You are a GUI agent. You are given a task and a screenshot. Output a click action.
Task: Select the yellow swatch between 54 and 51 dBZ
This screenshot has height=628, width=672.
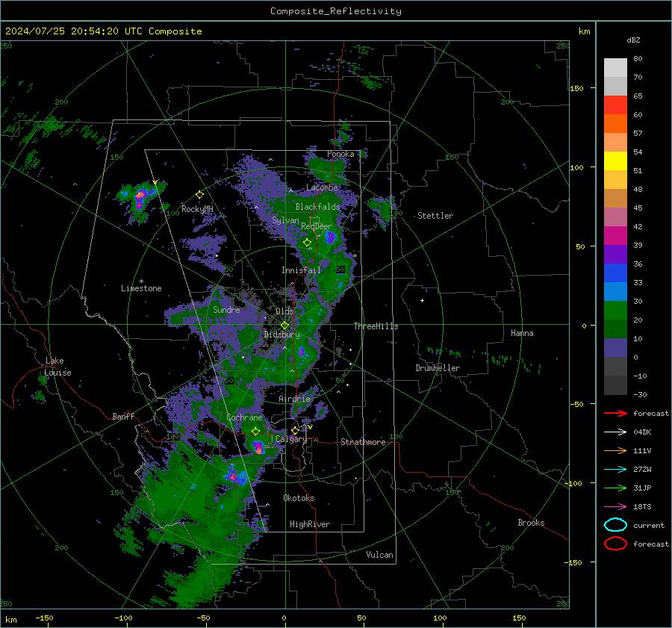pyautogui.click(x=615, y=161)
